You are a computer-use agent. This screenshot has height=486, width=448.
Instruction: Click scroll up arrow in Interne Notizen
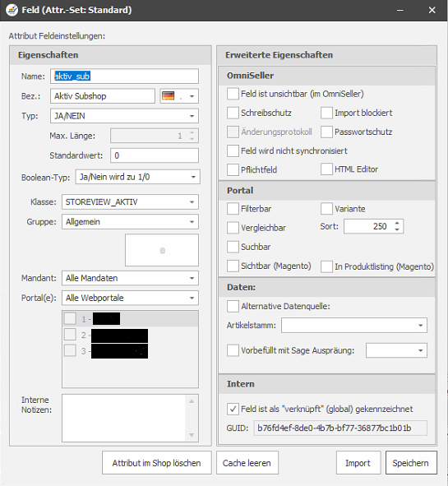pos(192,401)
